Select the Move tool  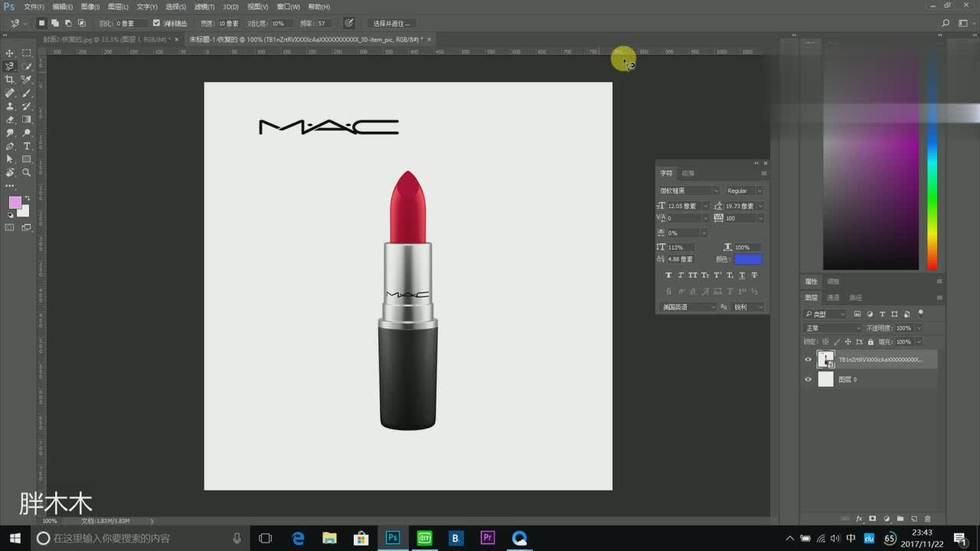tap(10, 53)
